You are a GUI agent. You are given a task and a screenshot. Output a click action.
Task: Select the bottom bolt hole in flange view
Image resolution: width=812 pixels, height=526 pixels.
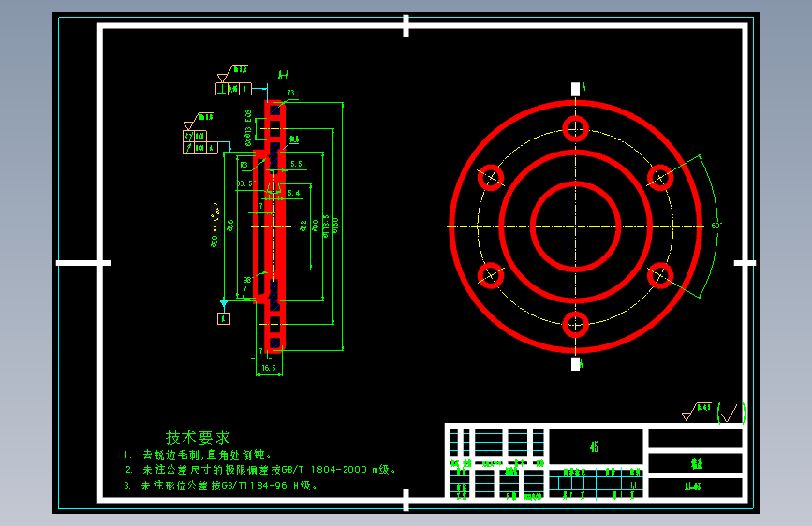575,325
